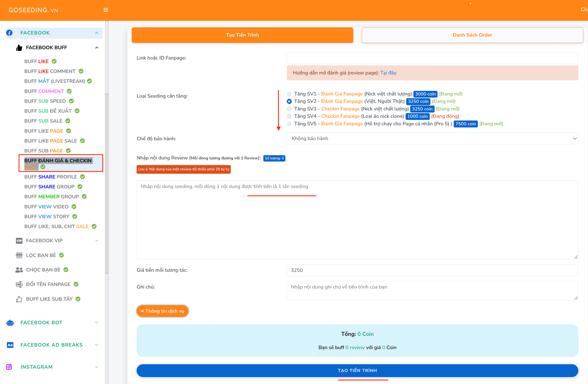Click the Facebook logo icon in sidebar
This screenshot has width=588, height=384.
coord(9,33)
